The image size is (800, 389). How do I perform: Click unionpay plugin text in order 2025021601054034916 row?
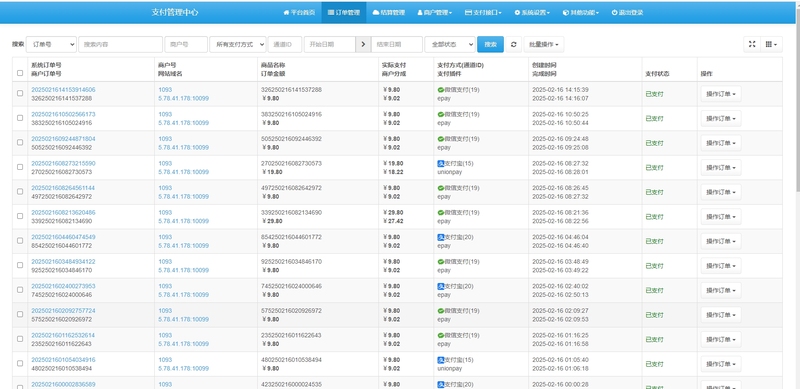(449, 369)
